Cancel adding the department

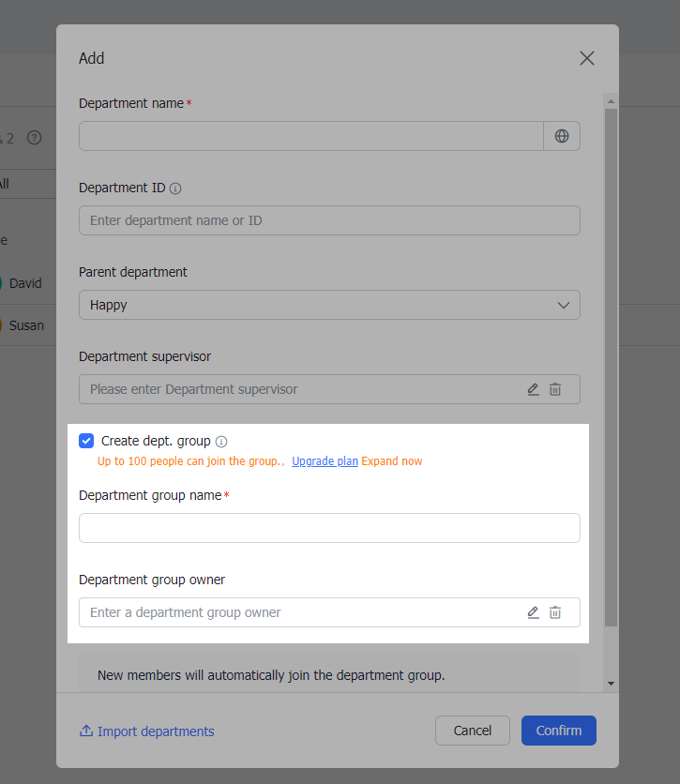472,731
